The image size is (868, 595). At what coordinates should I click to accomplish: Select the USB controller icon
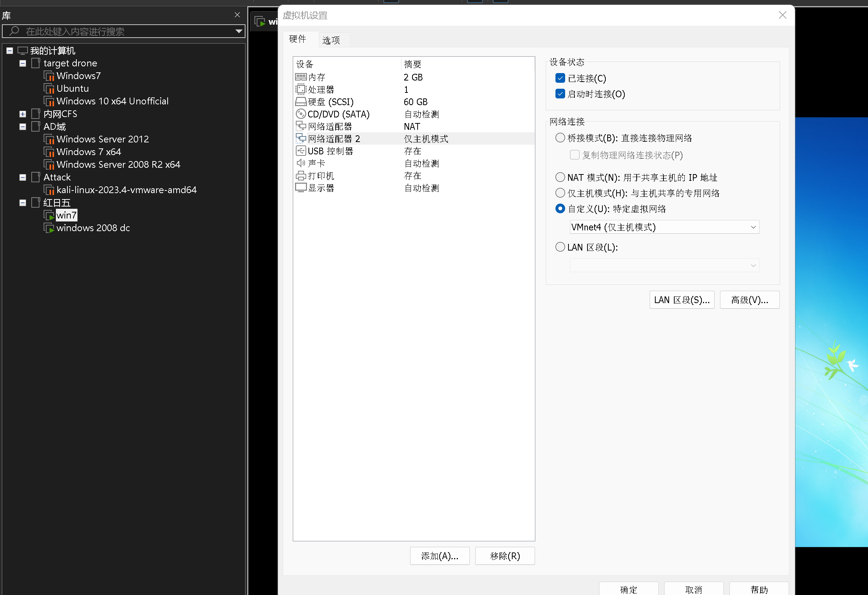pyautogui.click(x=301, y=151)
